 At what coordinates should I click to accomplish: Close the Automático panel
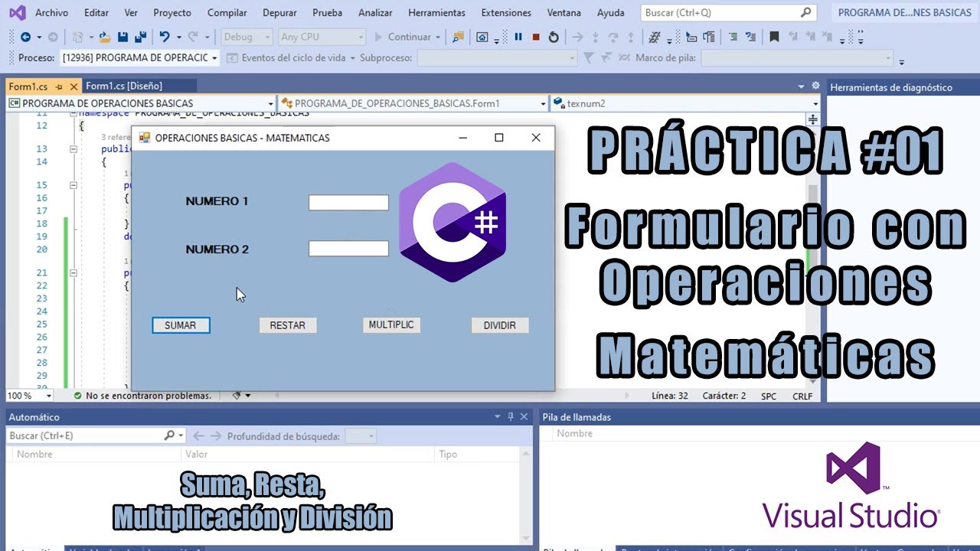pos(524,416)
